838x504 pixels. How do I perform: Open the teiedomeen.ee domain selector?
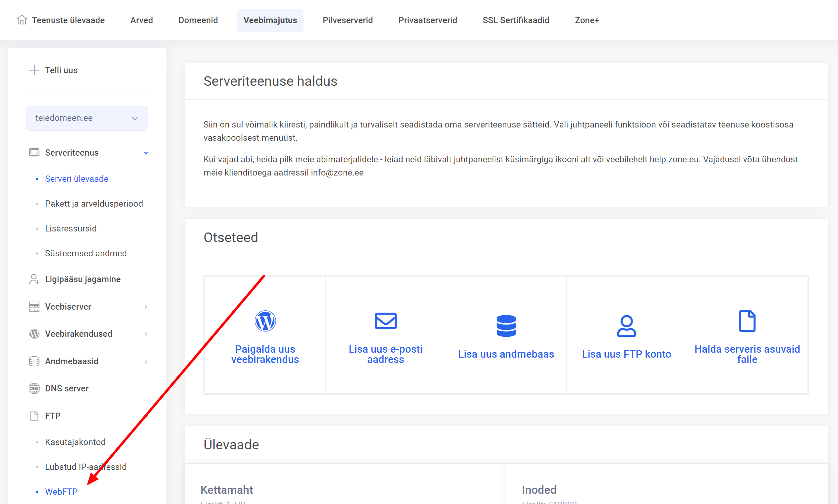click(87, 118)
